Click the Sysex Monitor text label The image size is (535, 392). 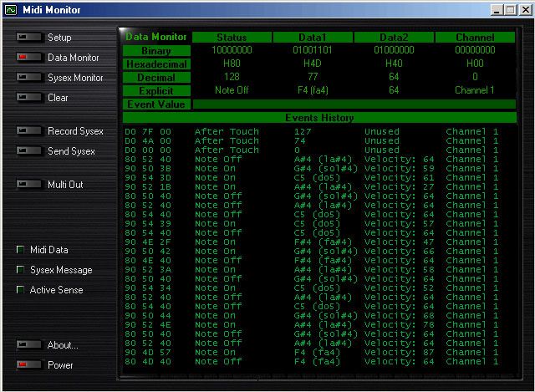tap(75, 78)
